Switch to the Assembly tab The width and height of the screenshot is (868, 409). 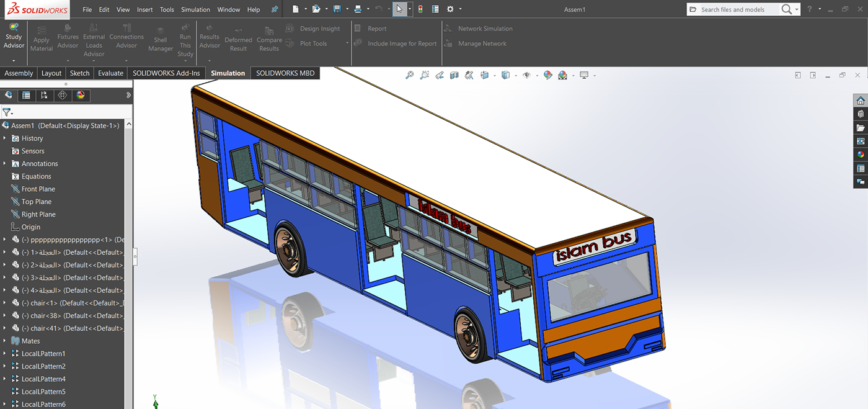click(x=19, y=73)
